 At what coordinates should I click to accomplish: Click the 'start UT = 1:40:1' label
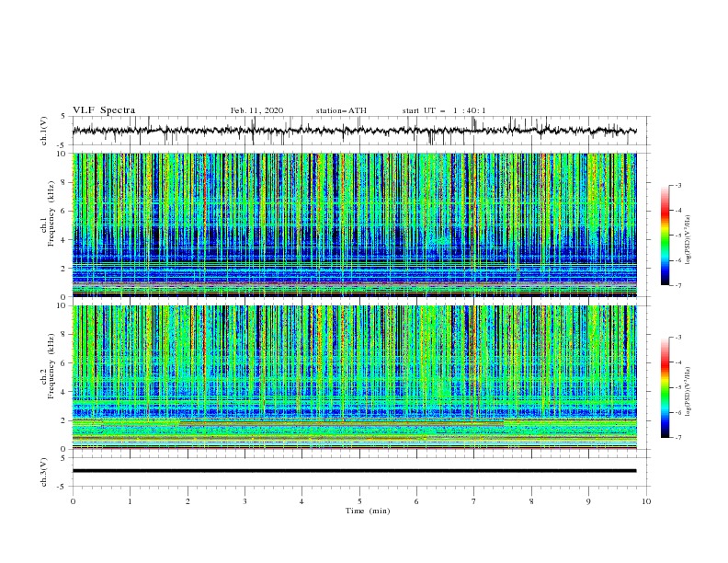(x=444, y=110)
